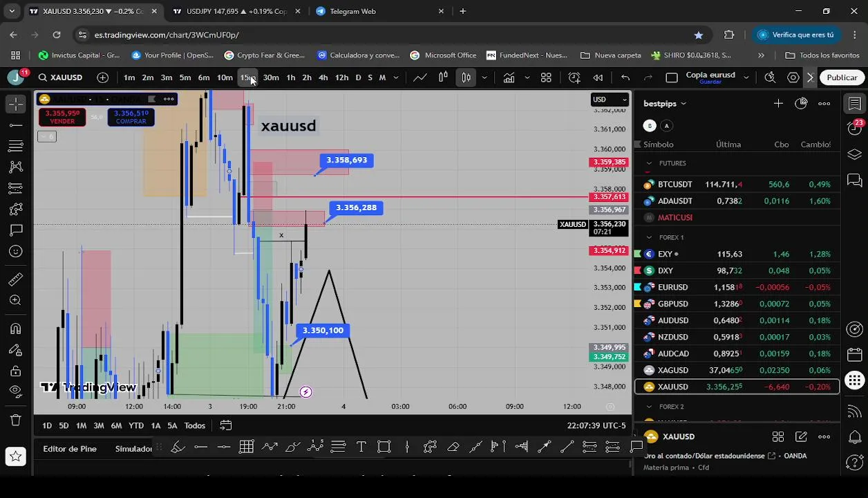
Task: Select the candlestick chart style
Action: (466, 77)
